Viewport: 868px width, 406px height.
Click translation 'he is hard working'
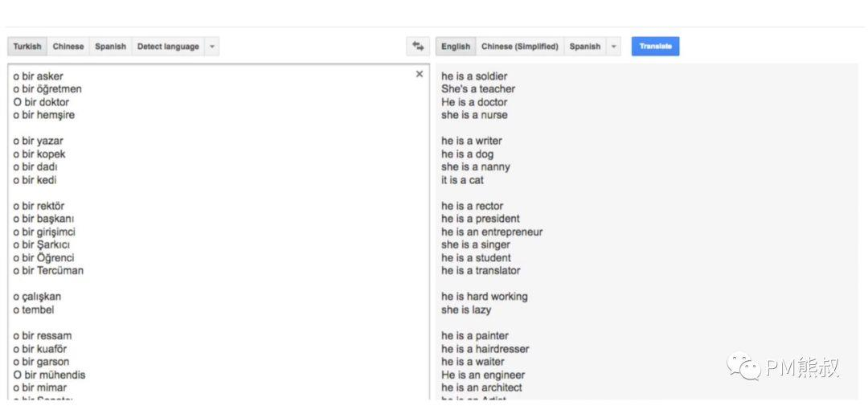coord(485,297)
